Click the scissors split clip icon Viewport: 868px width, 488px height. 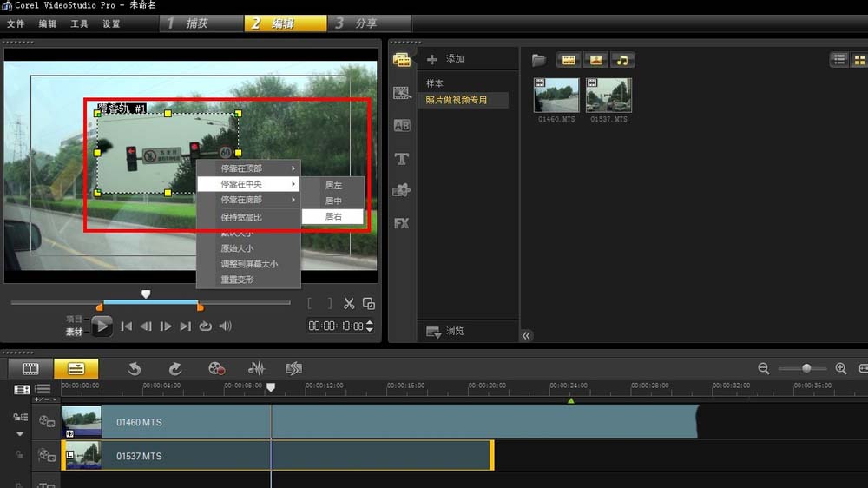(349, 303)
